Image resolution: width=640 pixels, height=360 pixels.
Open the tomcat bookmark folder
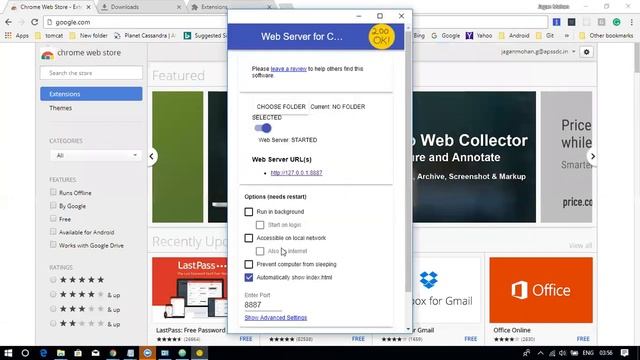pyautogui.click(x=49, y=36)
